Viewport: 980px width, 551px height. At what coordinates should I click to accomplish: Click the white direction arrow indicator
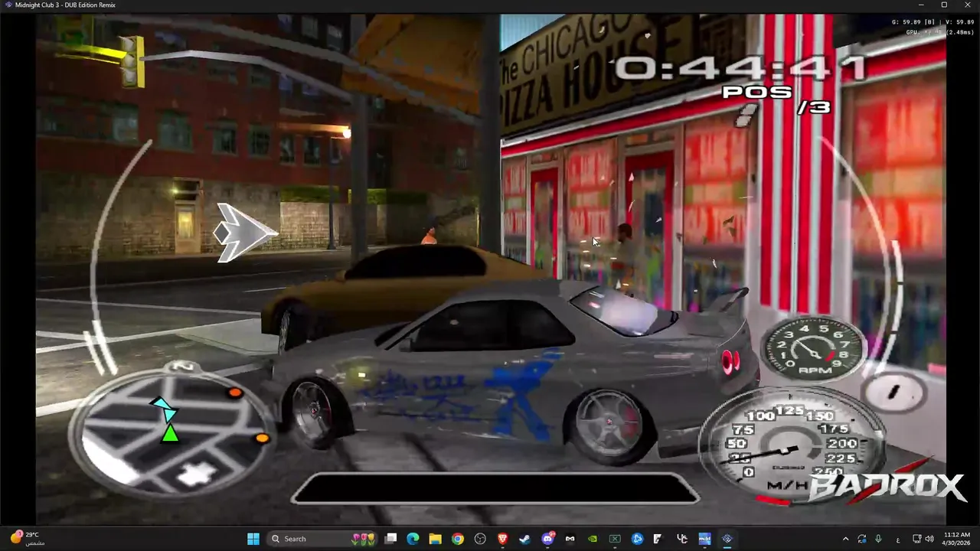point(244,232)
